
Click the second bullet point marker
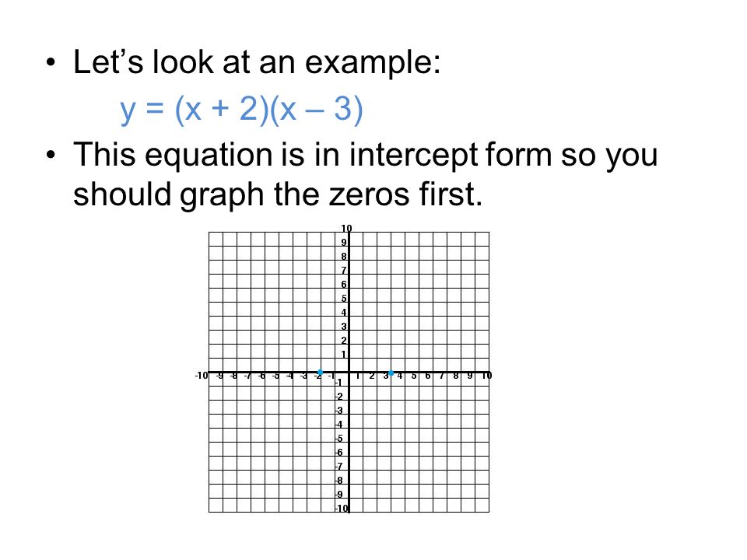(51, 155)
